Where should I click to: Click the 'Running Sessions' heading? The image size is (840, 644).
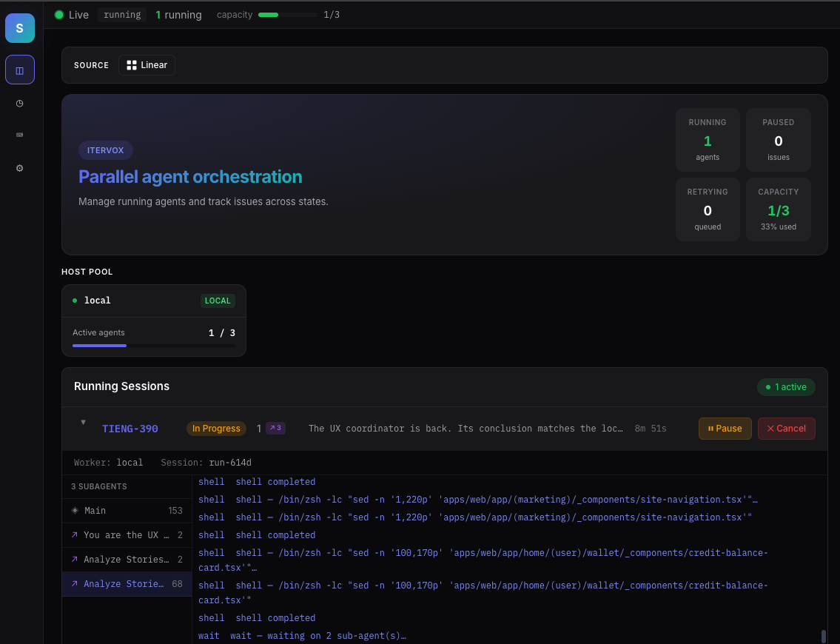tap(121, 386)
